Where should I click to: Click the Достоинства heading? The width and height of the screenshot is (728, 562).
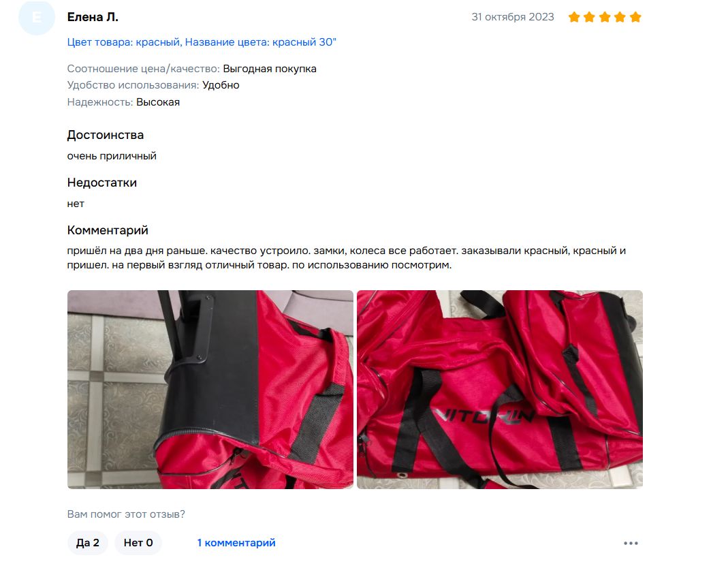[x=106, y=135]
